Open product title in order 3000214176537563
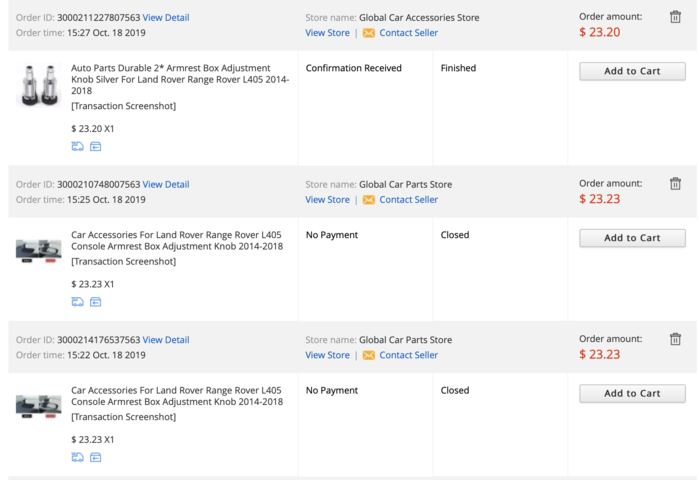Viewport: 699px width, 480px height. pyautogui.click(x=177, y=396)
